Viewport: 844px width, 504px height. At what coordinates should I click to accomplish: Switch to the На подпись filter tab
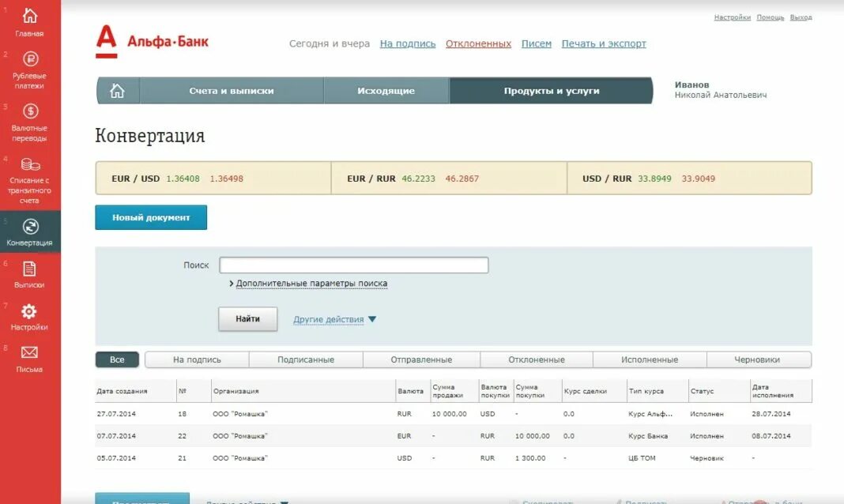[x=197, y=359]
